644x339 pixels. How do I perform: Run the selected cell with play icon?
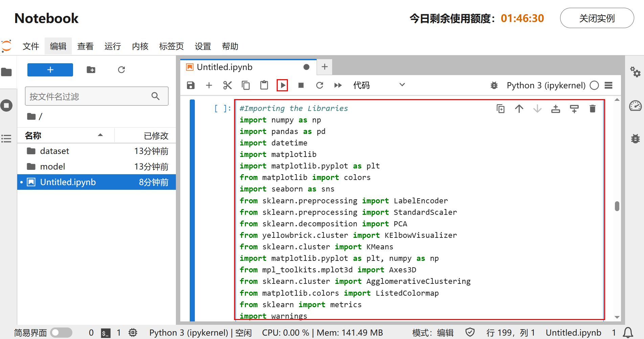click(282, 85)
